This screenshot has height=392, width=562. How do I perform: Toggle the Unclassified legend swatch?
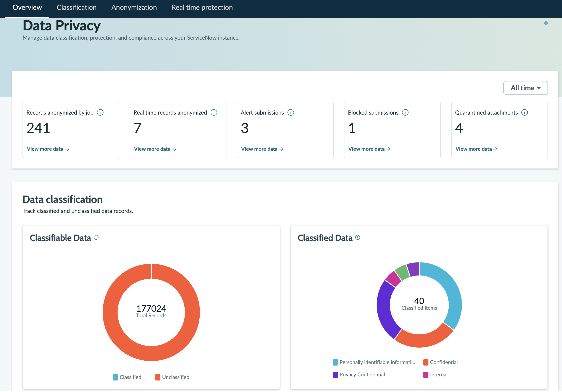(158, 377)
